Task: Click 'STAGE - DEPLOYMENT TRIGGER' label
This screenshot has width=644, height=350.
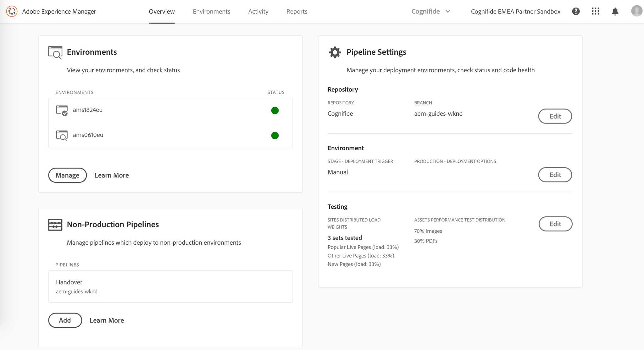Action: click(x=360, y=161)
